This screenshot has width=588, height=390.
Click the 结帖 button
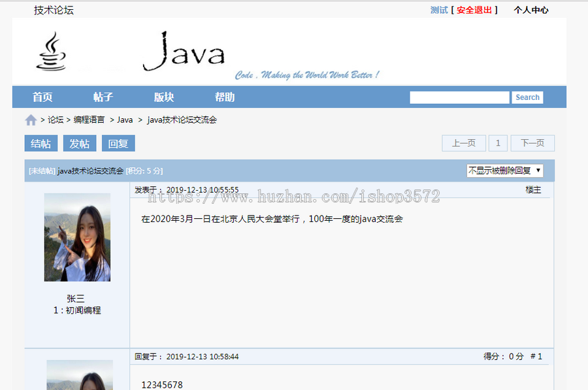(41, 143)
